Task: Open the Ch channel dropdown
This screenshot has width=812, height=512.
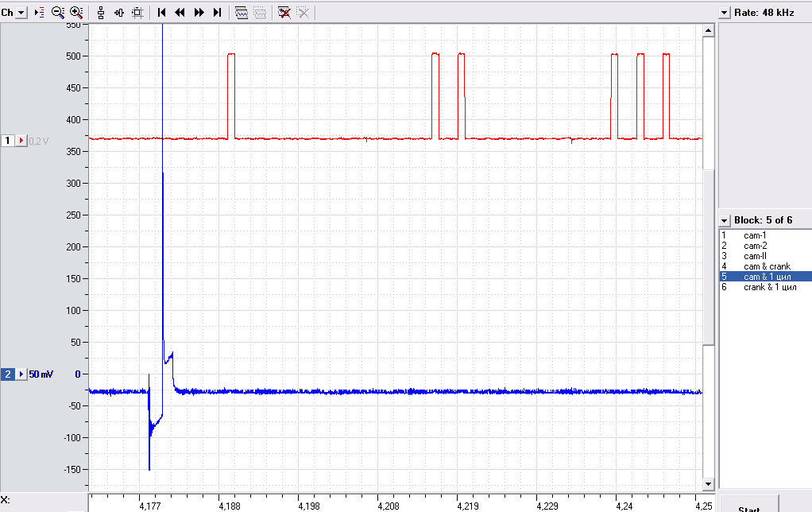Action: 21,13
